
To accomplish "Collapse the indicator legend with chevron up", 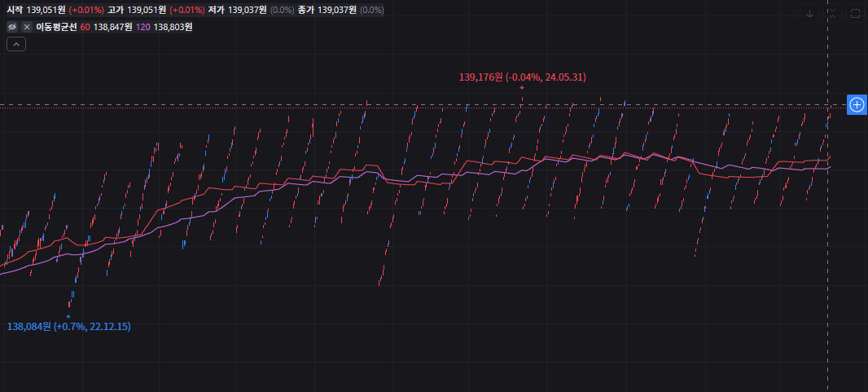I will pos(16,44).
